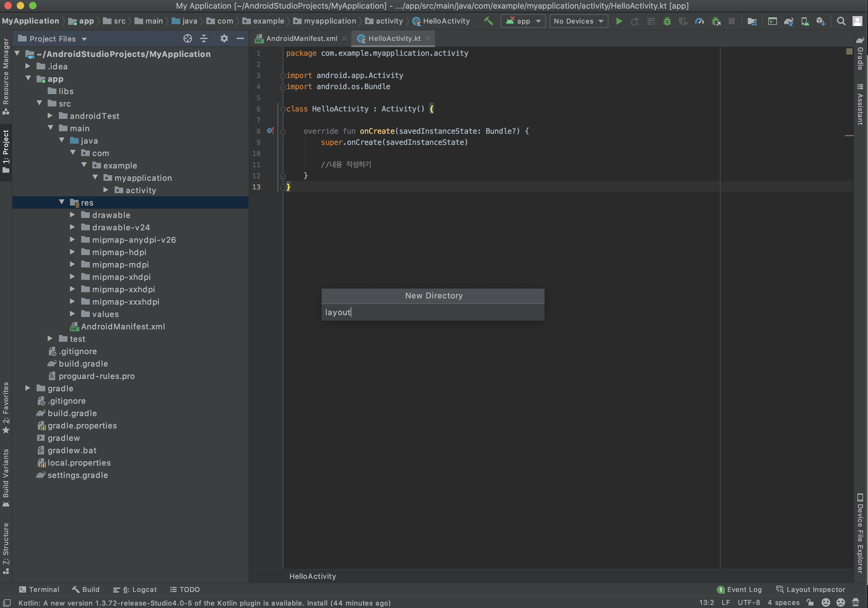
Task: Open the Layout Inspector
Action: click(811, 589)
